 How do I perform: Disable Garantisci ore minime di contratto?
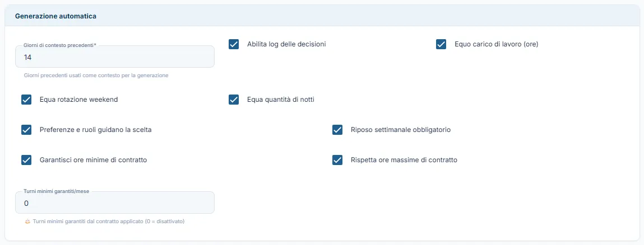(x=26, y=160)
